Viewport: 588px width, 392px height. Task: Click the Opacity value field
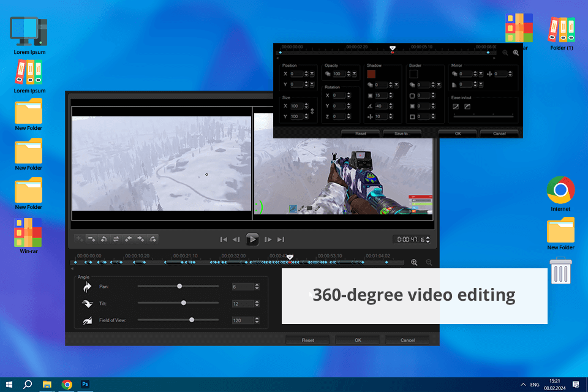(x=339, y=74)
